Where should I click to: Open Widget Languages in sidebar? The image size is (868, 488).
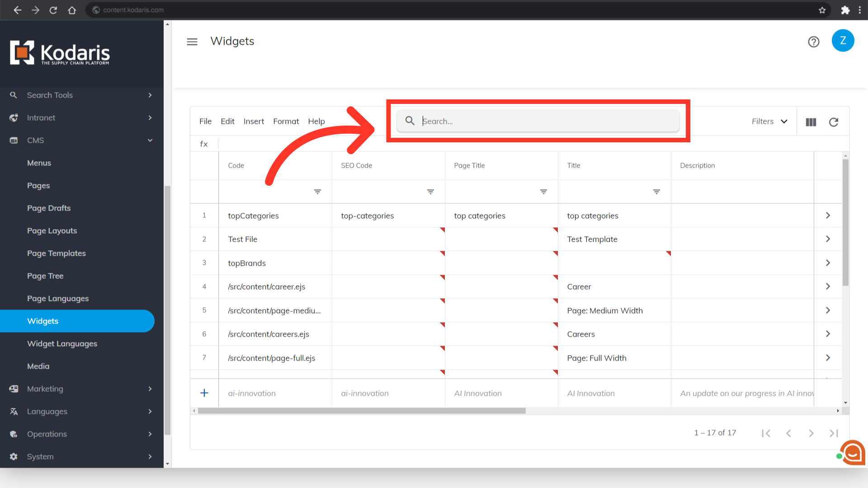[x=62, y=343]
